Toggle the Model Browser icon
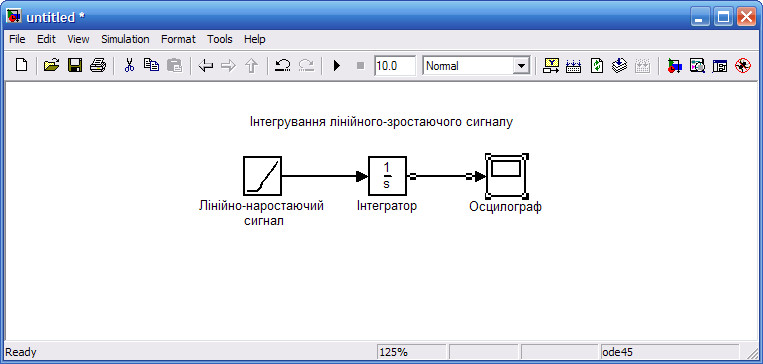Screen dimensions: 763x364 pyautogui.click(x=720, y=65)
